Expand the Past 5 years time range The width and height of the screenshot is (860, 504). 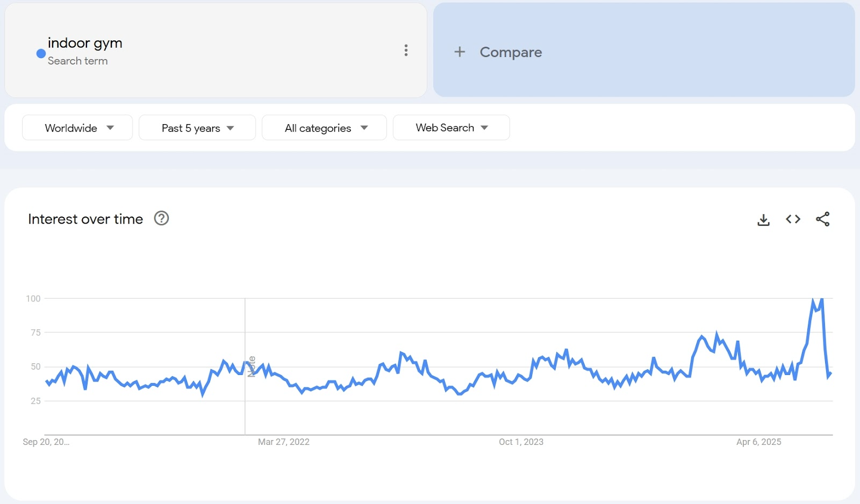(x=197, y=128)
